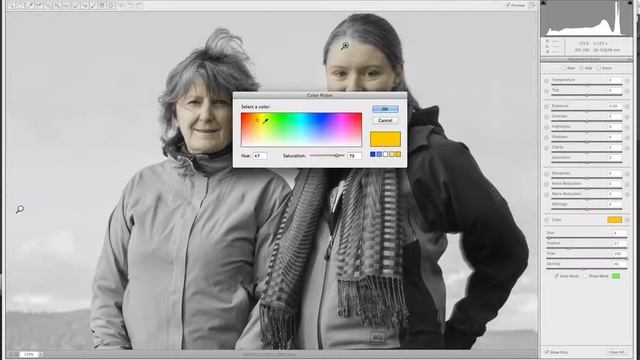Increase Shadows with the plus icon

tap(627, 138)
